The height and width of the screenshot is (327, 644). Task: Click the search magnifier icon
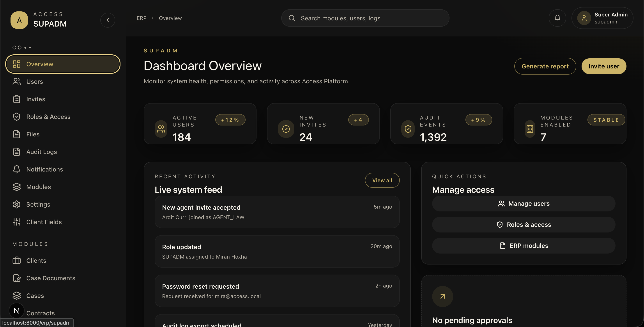click(x=292, y=18)
